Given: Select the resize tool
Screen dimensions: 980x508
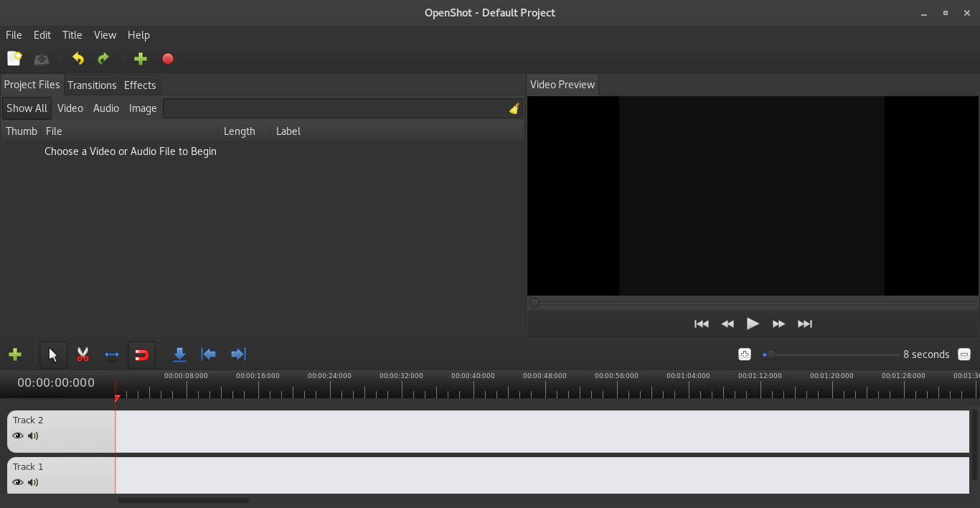Looking at the screenshot, I should click(112, 354).
